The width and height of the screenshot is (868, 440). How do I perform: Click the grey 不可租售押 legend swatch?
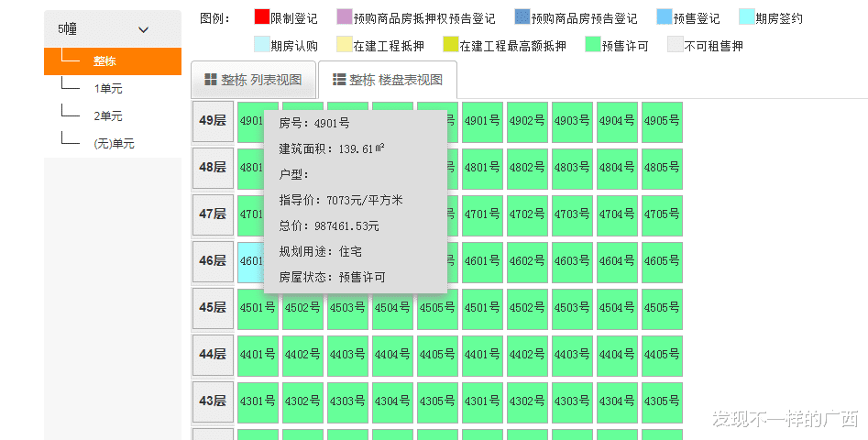[676, 44]
